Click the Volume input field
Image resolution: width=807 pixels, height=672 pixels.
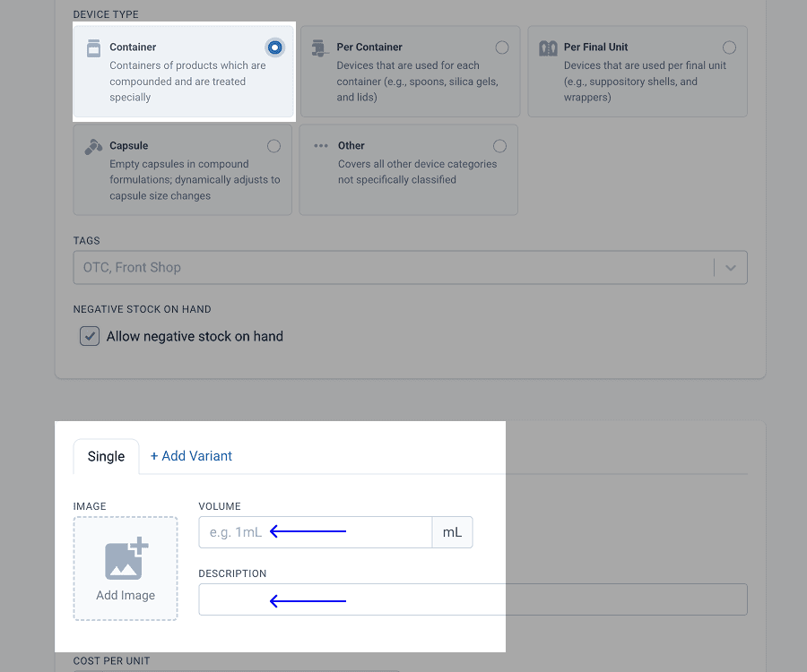[x=315, y=532]
